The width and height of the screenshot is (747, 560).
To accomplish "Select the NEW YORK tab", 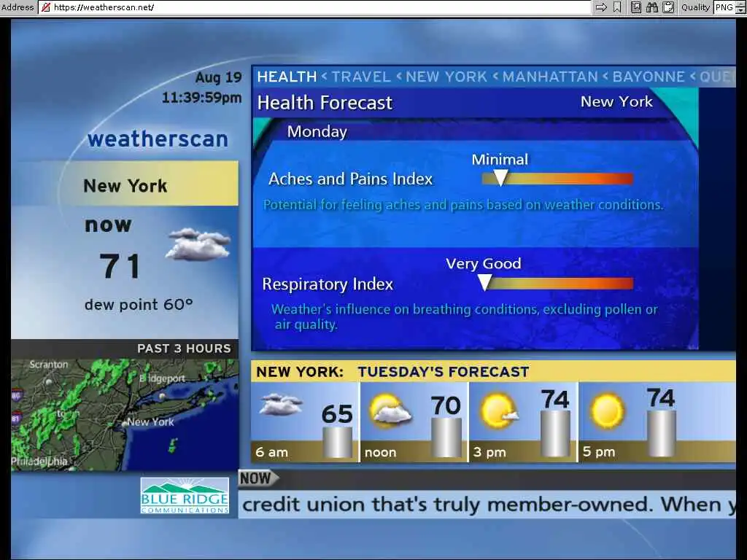I will pyautogui.click(x=446, y=77).
